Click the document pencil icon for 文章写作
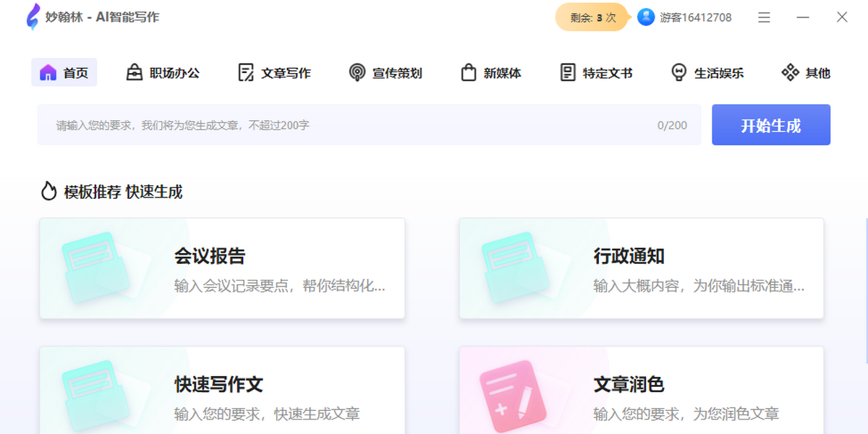Image resolution: width=868 pixels, height=434 pixels. 246,72
